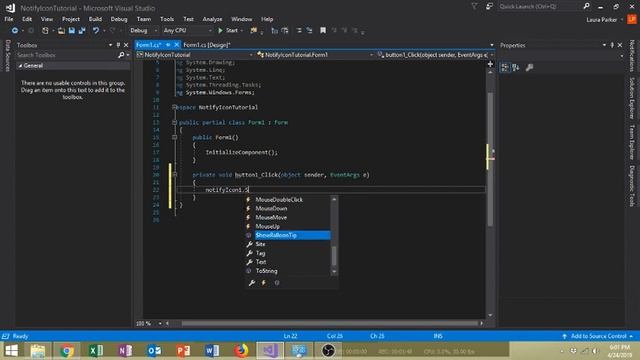Open the Any CPU platform dropdown
This screenshot has width=640, height=360.
click(187, 31)
